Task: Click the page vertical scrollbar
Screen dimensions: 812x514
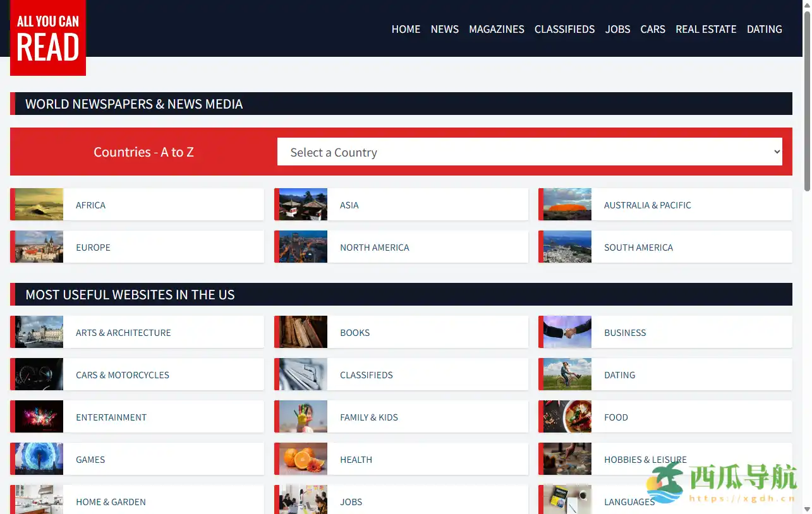Action: click(x=807, y=101)
